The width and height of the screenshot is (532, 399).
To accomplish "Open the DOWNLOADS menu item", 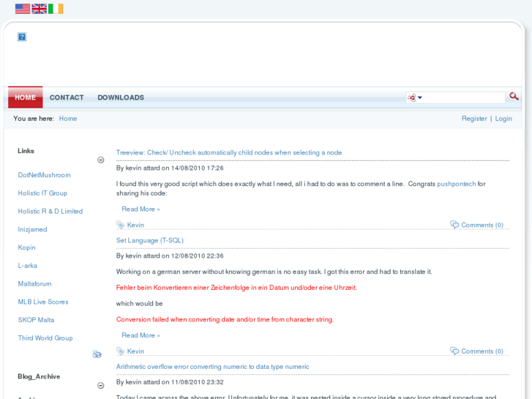I will coord(121,97).
